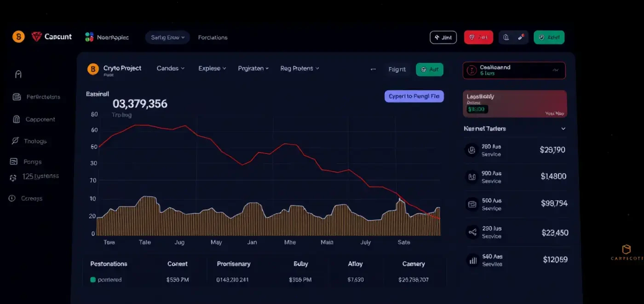Image resolution: width=644 pixels, height=304 pixels.
Task: Click the purple Cypert to Flengl Fle button
Action: point(414,96)
